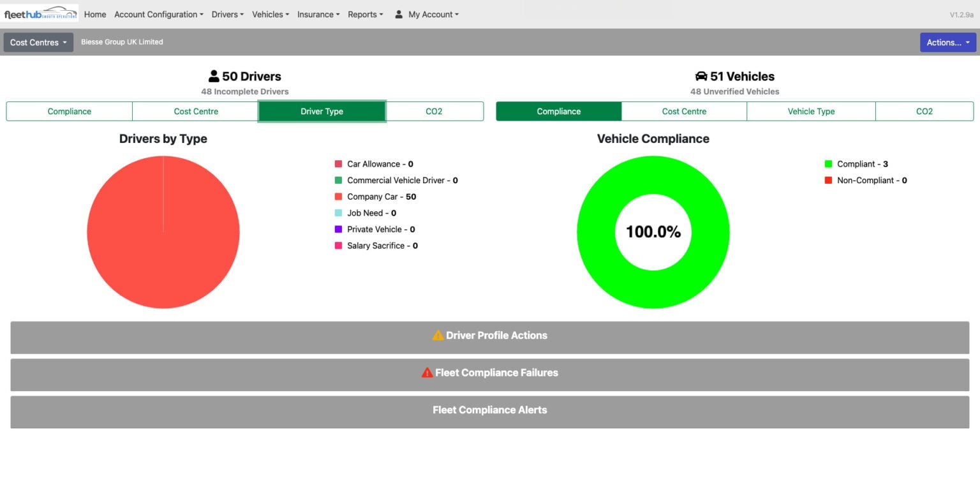
Task: Open the Account Configuration menu
Action: point(158,14)
